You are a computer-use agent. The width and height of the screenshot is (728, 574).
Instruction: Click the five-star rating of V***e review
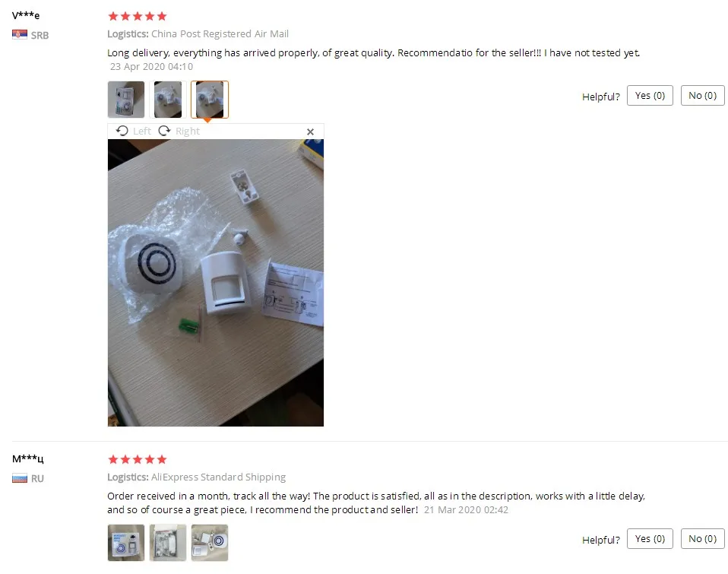(137, 16)
